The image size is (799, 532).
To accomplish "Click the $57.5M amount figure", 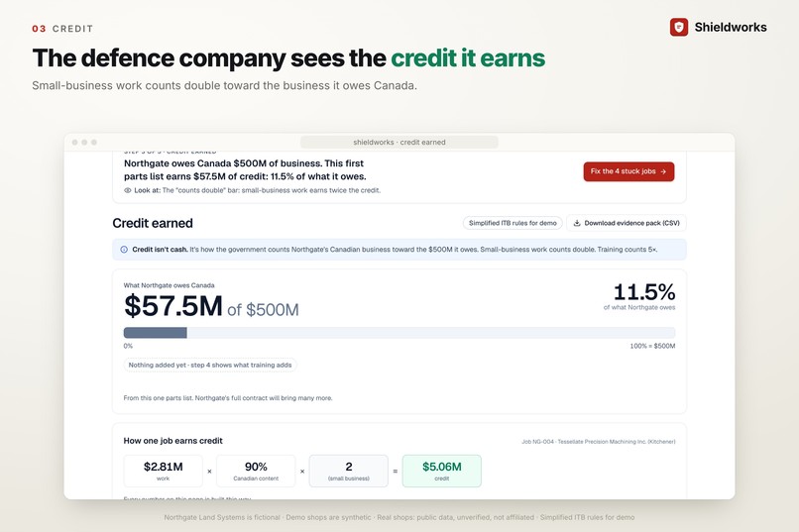I will tap(173, 306).
